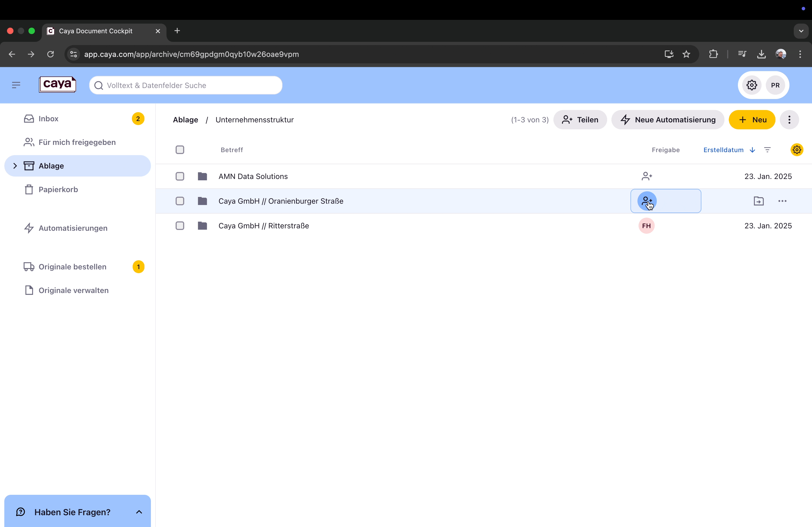Close the Caya Document Cockpit tab

click(158, 31)
